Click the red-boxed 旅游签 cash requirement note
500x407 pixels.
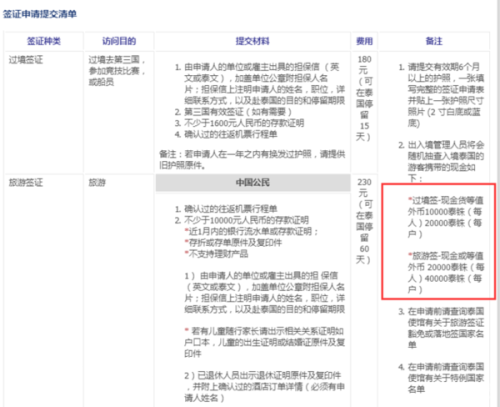point(446,272)
